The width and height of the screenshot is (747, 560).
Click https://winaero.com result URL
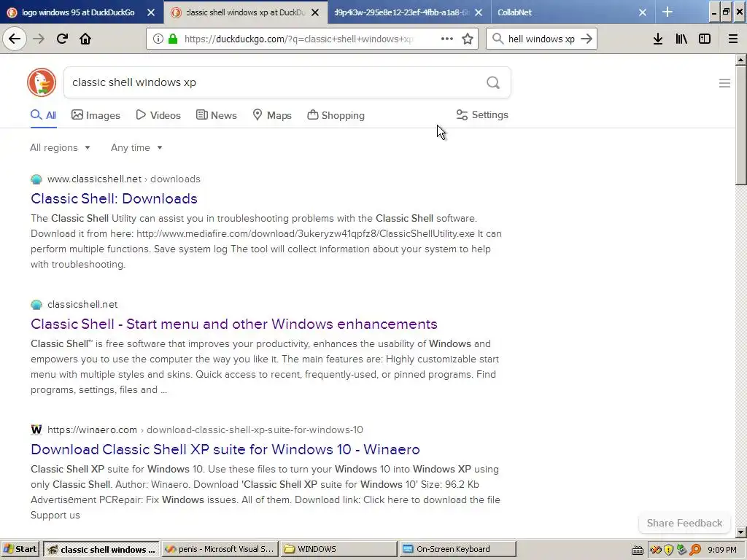205,429
